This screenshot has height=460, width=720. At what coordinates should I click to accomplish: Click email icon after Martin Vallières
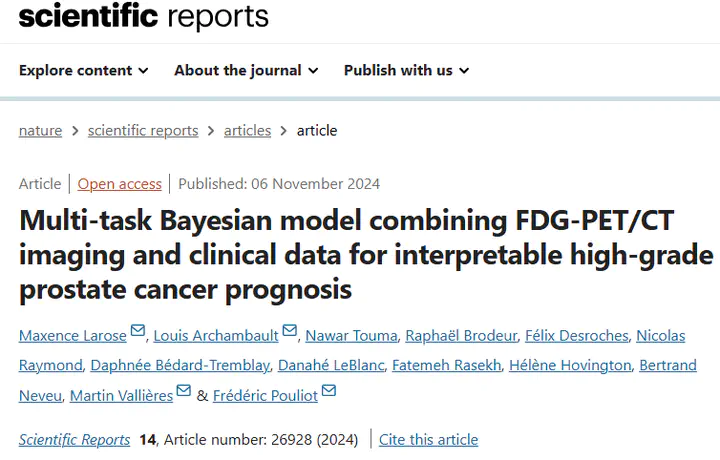[184, 390]
